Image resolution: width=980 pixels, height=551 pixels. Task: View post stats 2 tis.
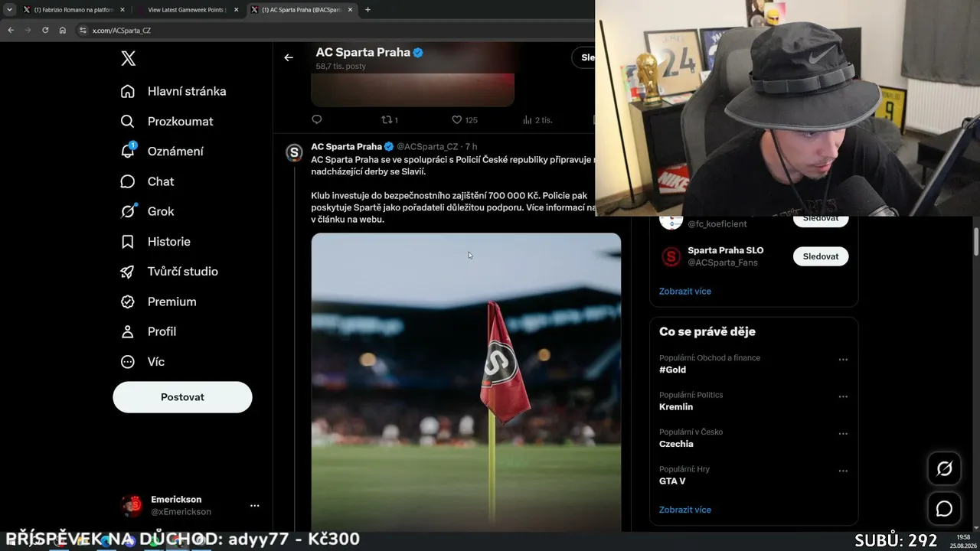[x=537, y=119]
